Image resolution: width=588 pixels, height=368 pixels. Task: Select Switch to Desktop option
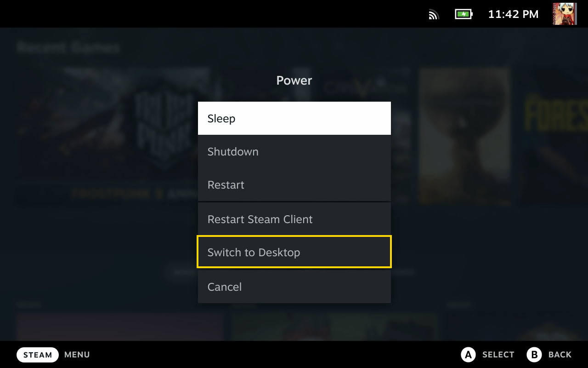coord(294,252)
